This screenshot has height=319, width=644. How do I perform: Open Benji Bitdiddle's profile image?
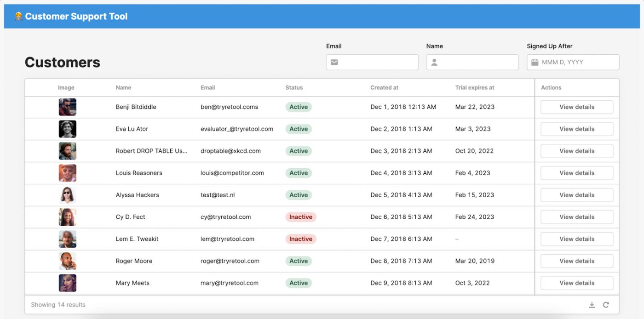[68, 107]
